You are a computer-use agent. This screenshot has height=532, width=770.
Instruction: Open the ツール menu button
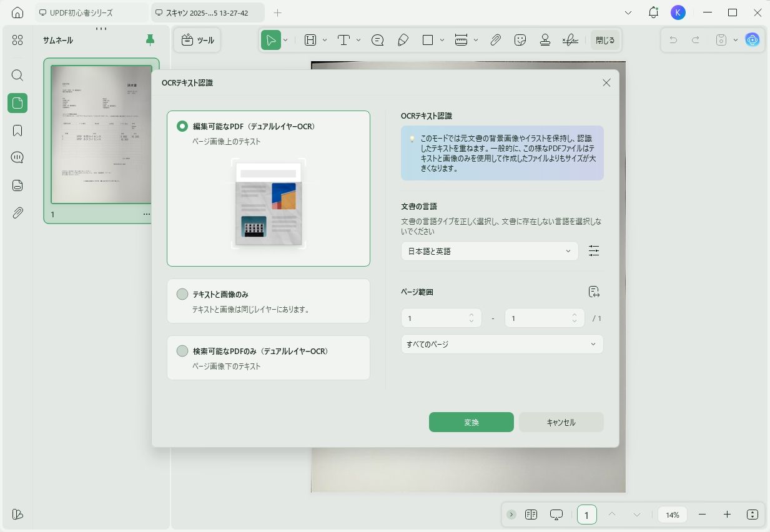pos(197,40)
